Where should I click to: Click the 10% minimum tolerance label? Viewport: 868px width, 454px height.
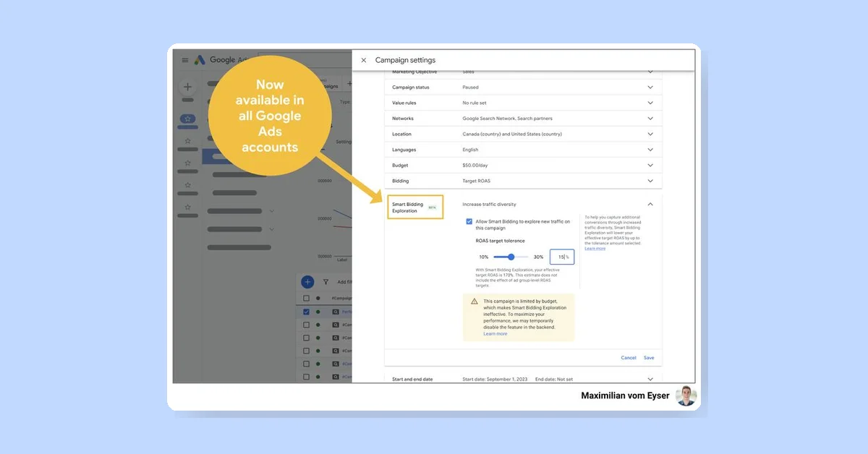484,257
